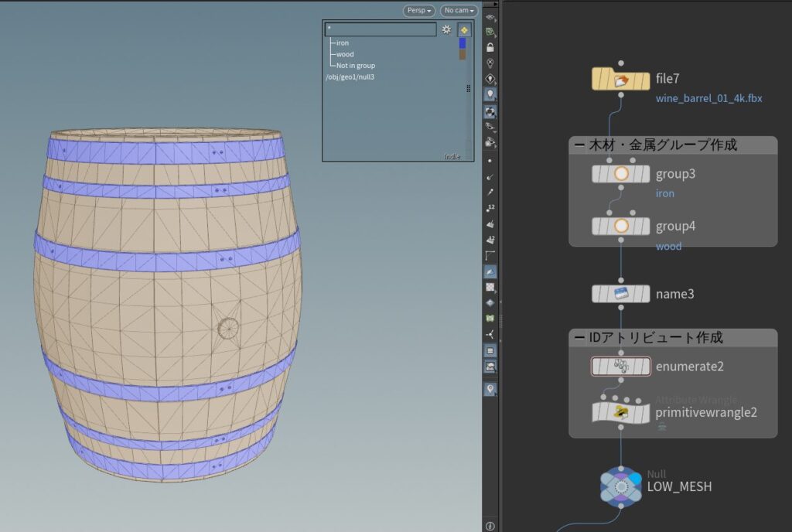
Task: Open group list gear settings icon
Action: 446,29
